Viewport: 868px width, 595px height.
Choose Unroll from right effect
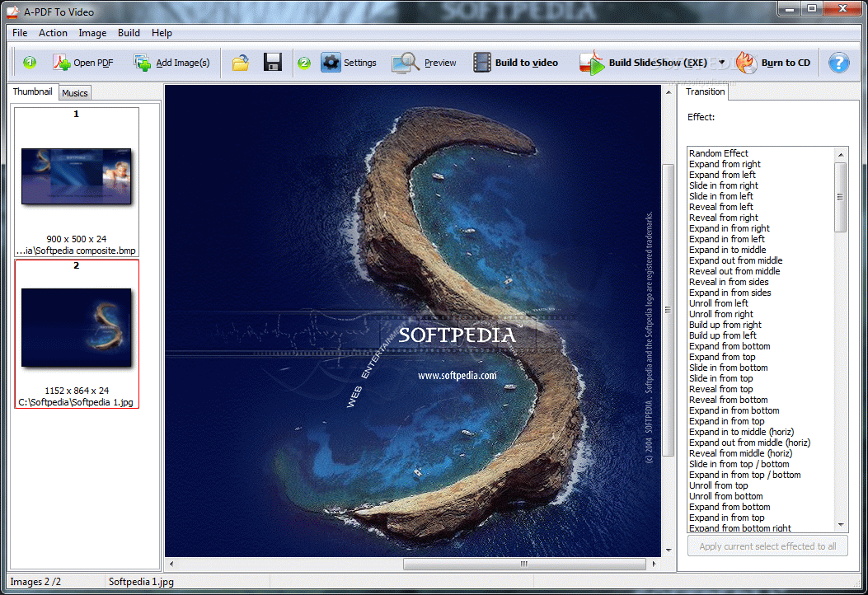coord(720,314)
